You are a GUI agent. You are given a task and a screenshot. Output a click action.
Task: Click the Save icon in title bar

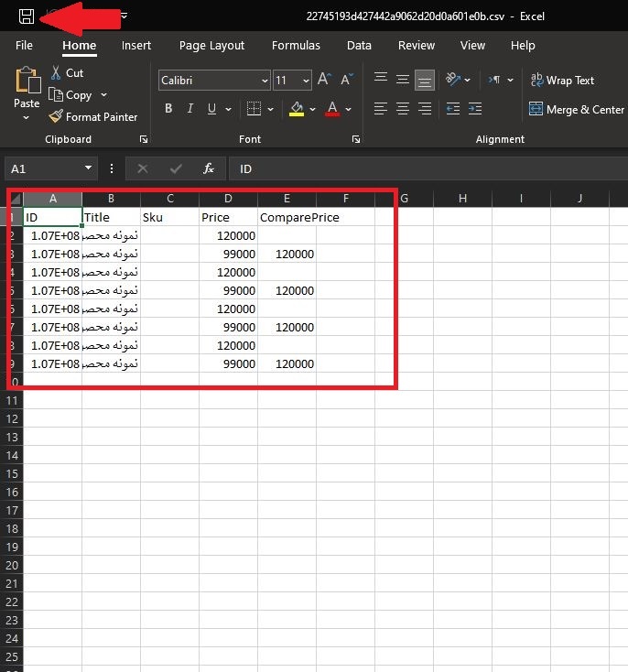27,16
